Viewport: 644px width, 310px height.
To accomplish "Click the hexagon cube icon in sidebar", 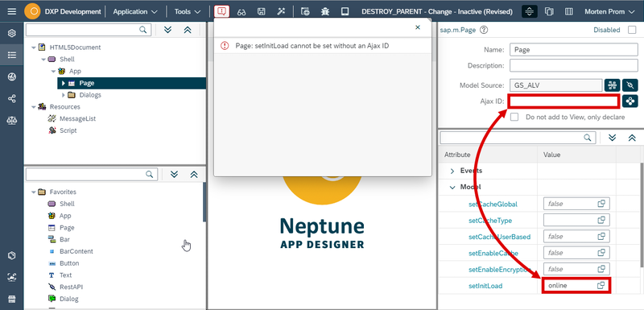I will [x=12, y=255].
